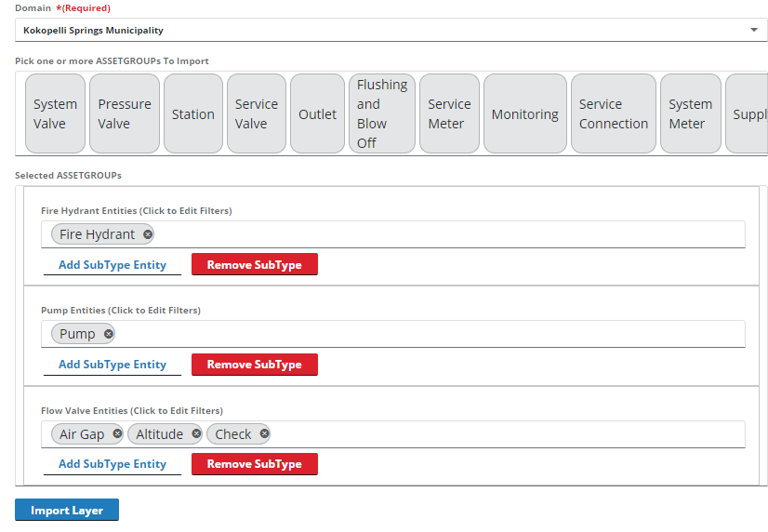
Task: Choose the Station asset group
Action: tap(193, 113)
